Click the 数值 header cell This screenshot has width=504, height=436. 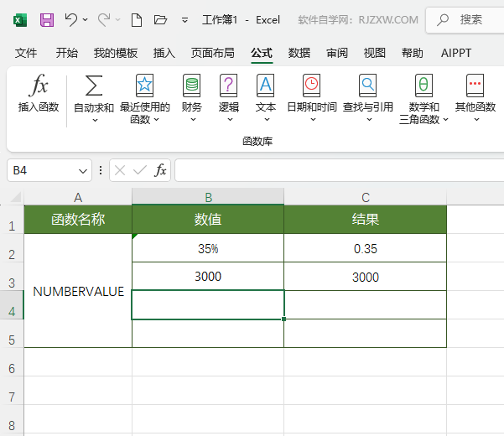click(208, 220)
